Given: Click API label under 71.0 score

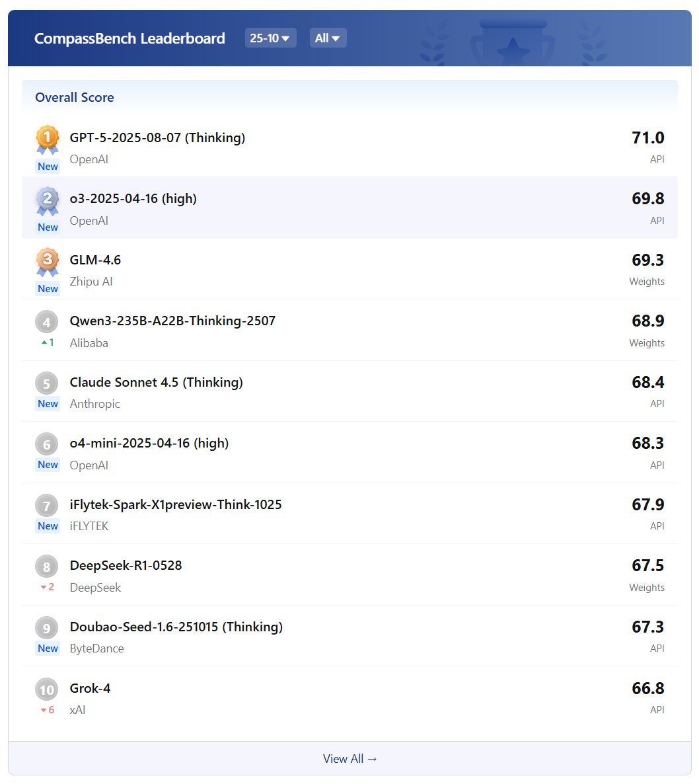Looking at the screenshot, I should pyautogui.click(x=657, y=159).
